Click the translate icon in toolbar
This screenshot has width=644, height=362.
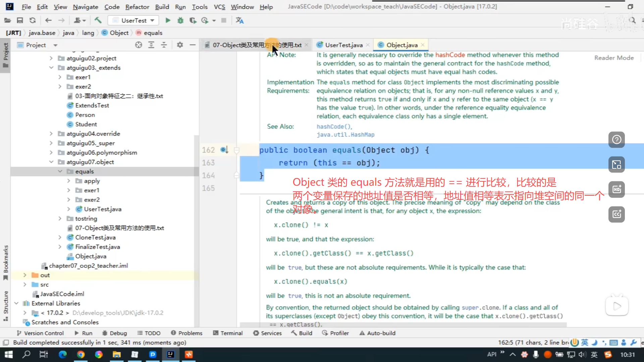click(239, 20)
